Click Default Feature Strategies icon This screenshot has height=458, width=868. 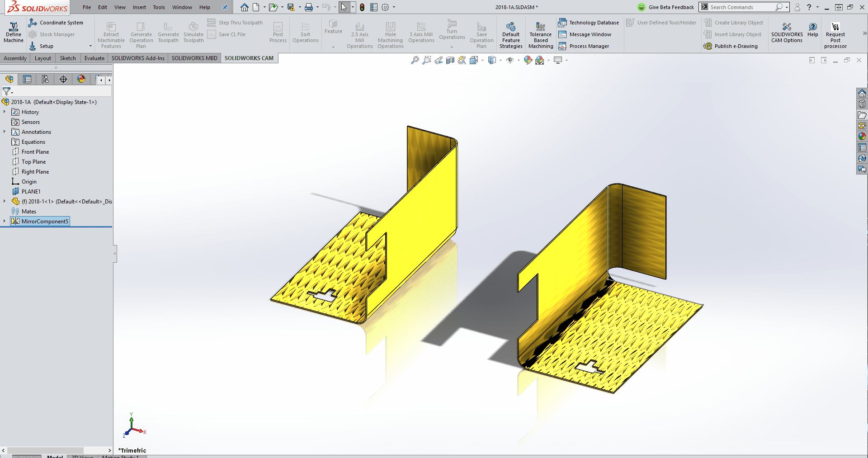click(511, 35)
